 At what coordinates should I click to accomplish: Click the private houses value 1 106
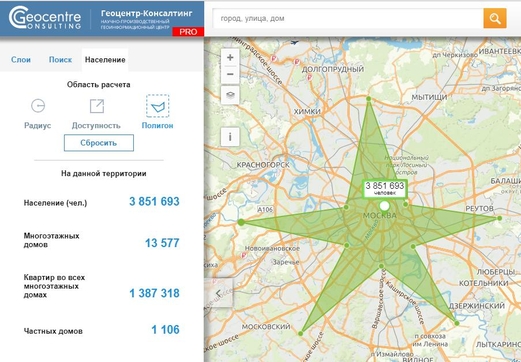coord(165,330)
